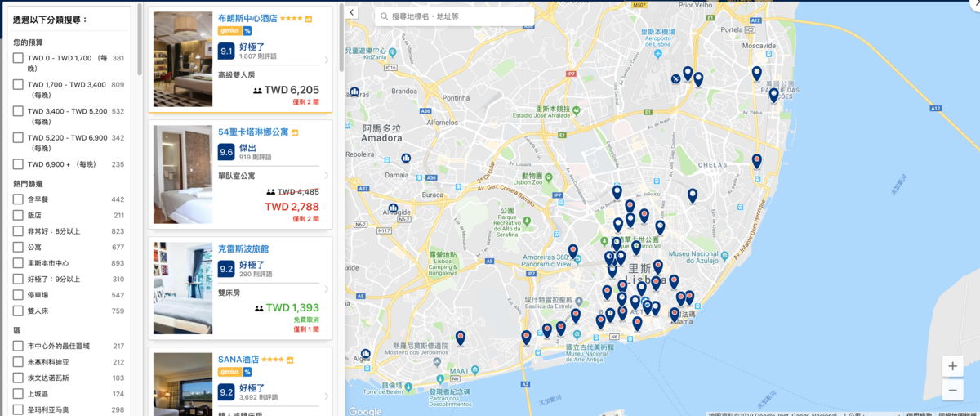Tick TWD 0 - TWD 1,700 budget filter

tap(18, 58)
